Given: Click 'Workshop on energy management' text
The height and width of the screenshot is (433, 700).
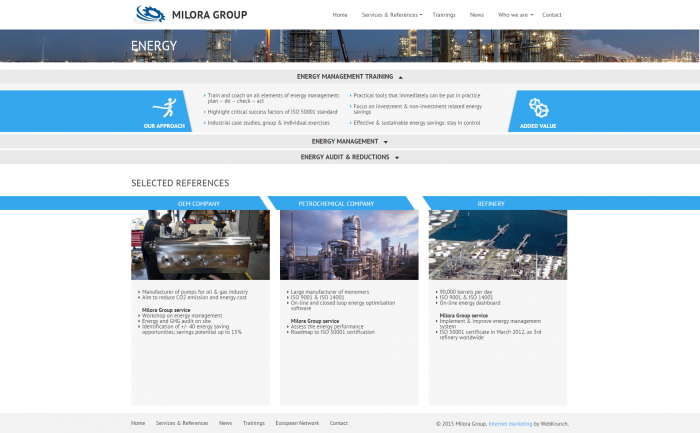Looking at the screenshot, I should point(182,316).
